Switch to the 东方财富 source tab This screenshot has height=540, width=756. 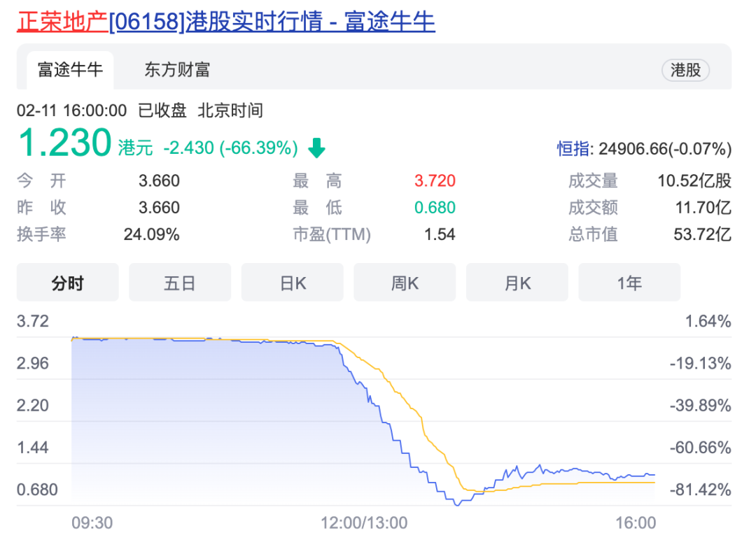[x=177, y=69]
